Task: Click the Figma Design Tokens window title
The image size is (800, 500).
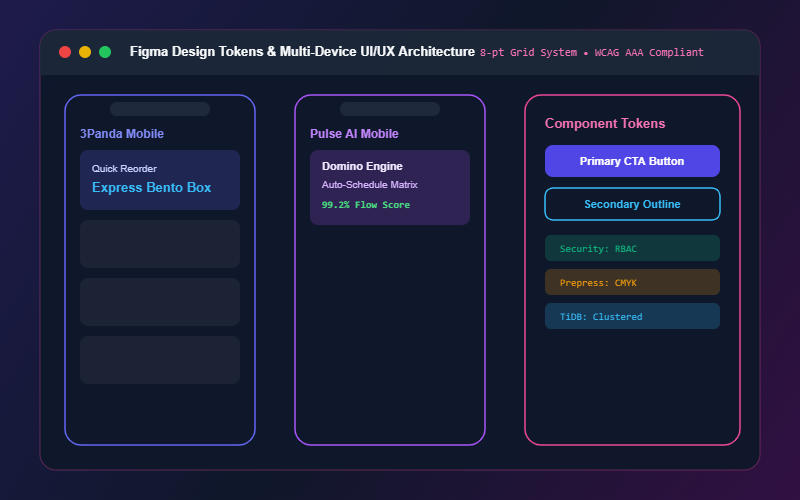Action: pyautogui.click(x=302, y=52)
